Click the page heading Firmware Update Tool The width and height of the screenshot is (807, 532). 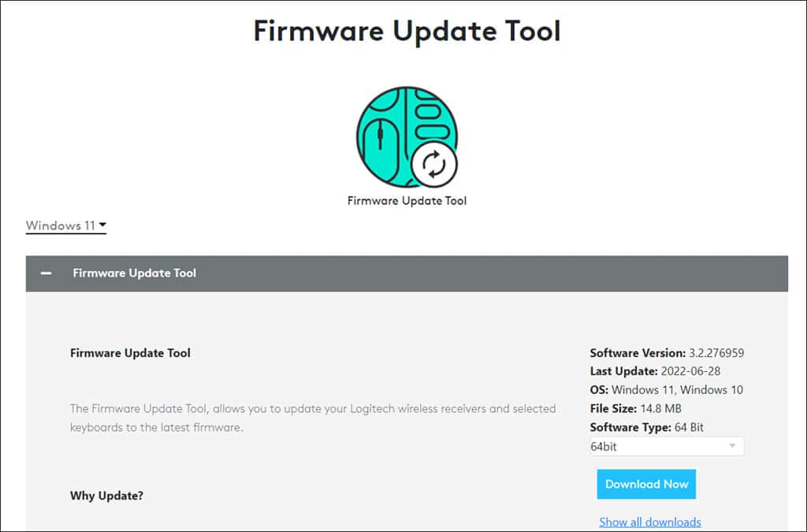click(x=407, y=31)
